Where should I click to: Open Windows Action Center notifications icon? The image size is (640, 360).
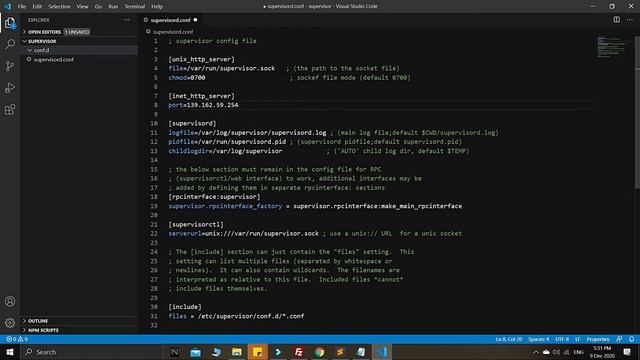coord(627,352)
